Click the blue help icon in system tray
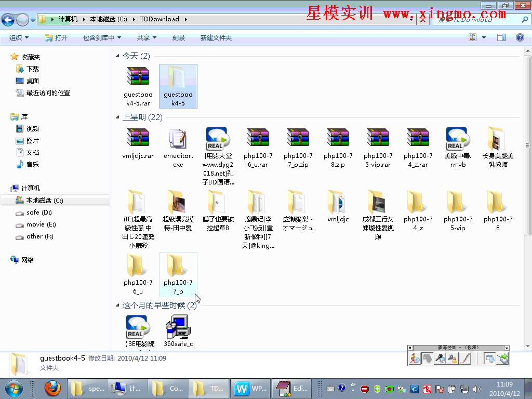 [x=341, y=388]
